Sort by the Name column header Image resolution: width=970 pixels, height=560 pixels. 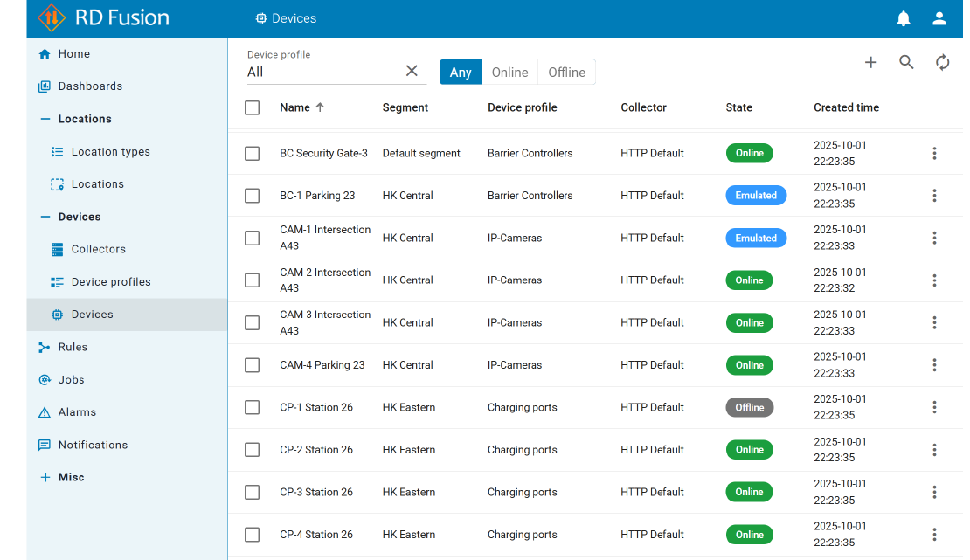295,107
